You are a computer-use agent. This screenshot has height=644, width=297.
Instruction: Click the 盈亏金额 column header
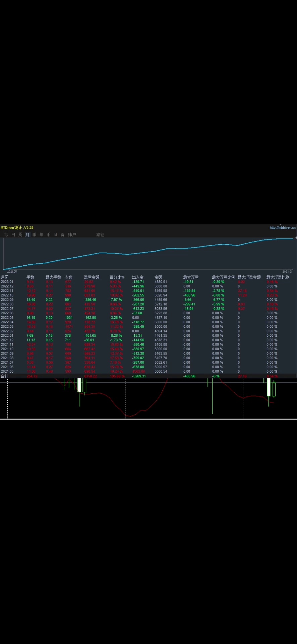pyautogui.click(x=92, y=277)
